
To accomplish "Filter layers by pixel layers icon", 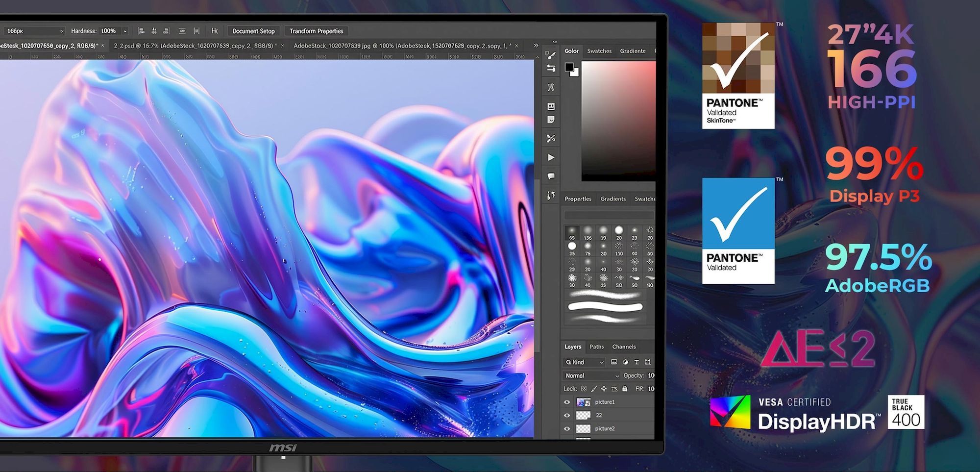I will pos(614,362).
